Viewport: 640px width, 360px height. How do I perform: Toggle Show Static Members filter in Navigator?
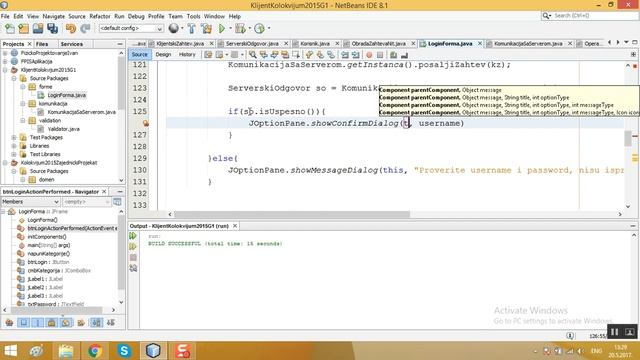37,322
